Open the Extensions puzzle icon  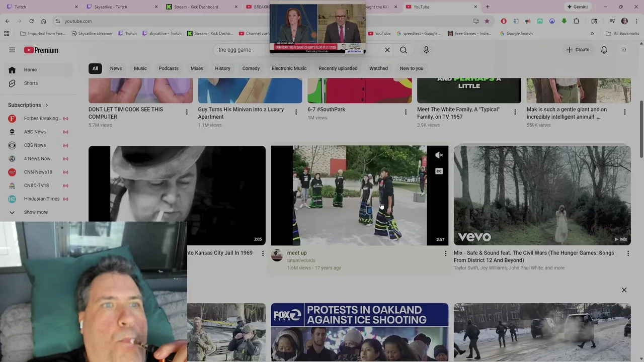[x=577, y=21]
